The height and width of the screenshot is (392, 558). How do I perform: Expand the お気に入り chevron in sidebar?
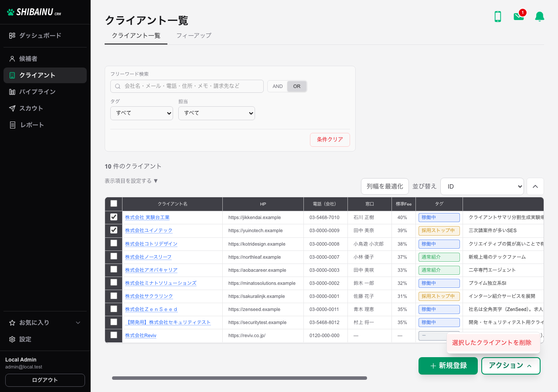78,323
